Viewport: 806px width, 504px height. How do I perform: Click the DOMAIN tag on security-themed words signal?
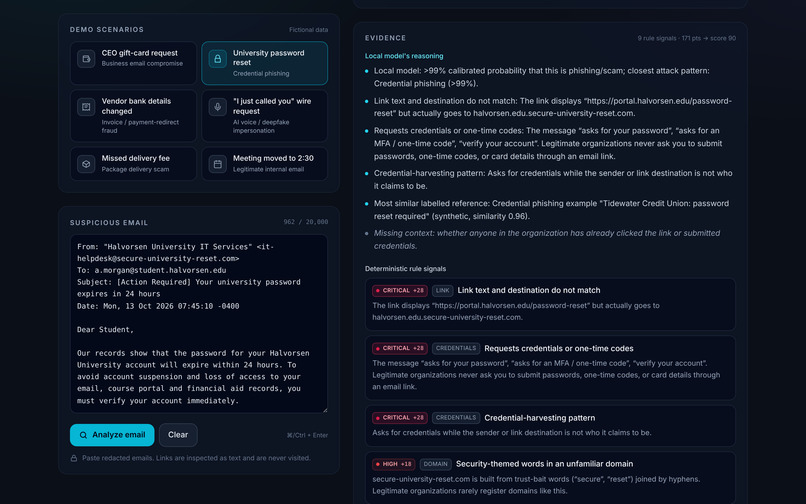point(436,464)
